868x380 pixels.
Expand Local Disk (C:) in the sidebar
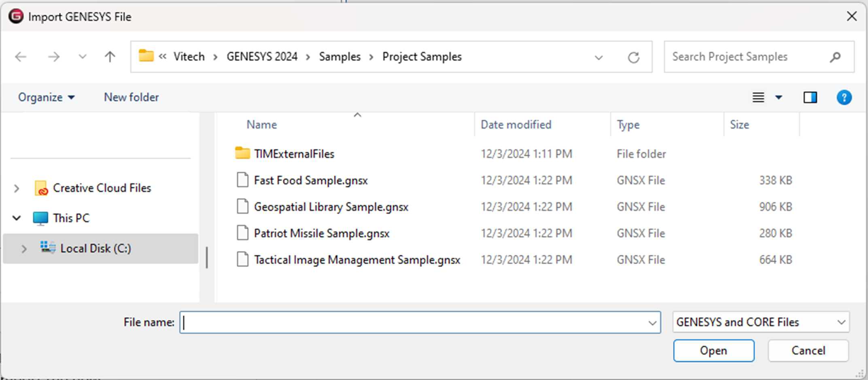click(x=23, y=248)
